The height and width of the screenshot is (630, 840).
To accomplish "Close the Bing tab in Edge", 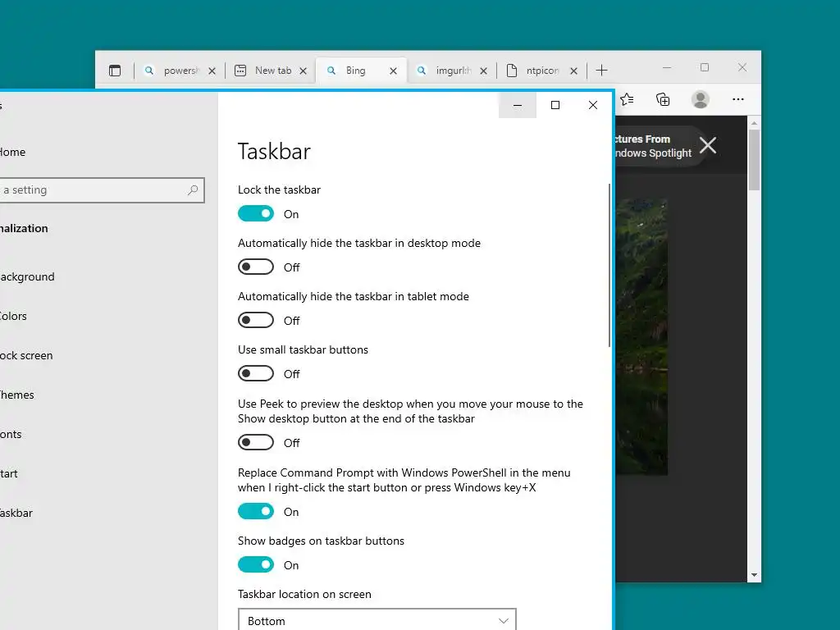I will pos(393,71).
